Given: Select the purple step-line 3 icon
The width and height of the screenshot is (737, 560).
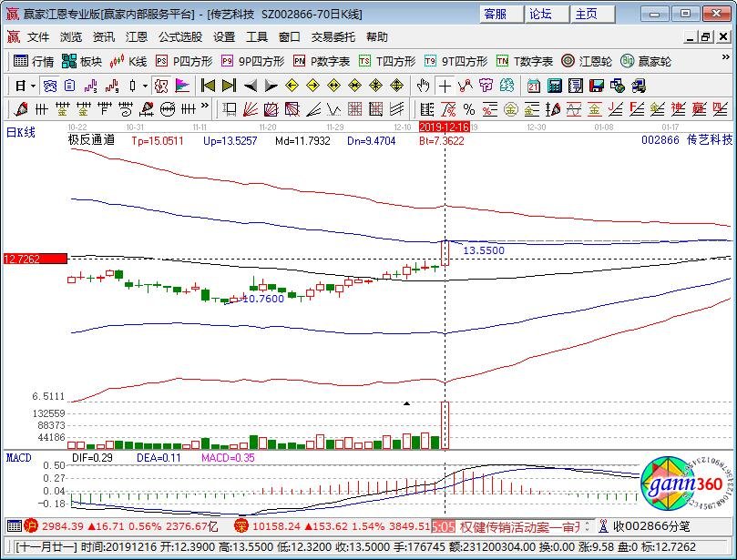Looking at the screenshot, I should [91, 86].
